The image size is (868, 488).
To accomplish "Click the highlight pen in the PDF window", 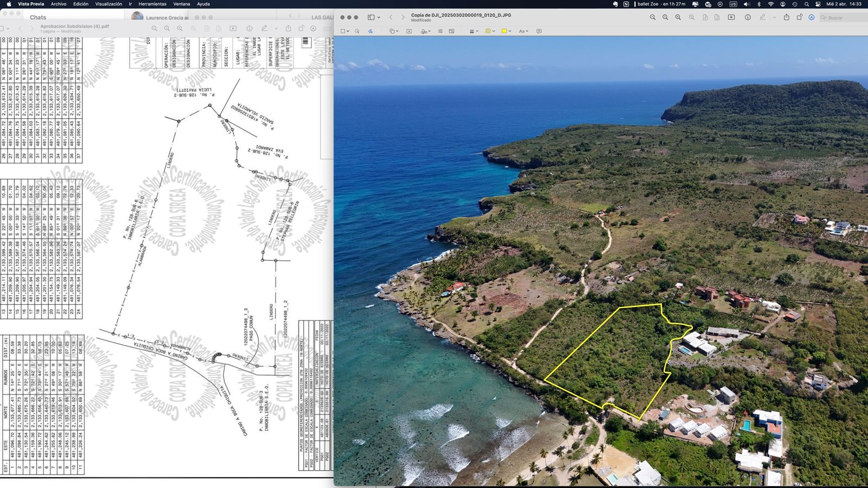I will tap(264, 28).
